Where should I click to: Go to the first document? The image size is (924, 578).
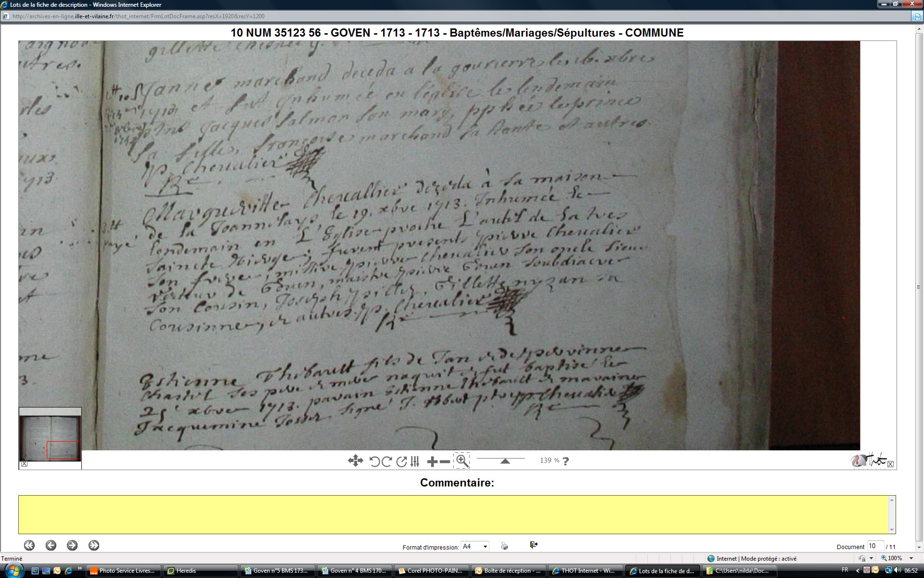(29, 545)
